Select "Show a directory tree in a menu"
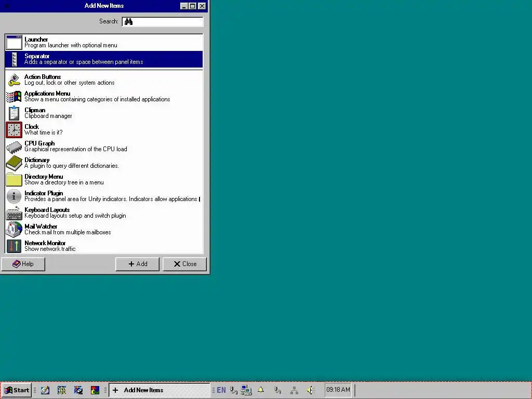Viewport: 532px width, 399px height. coord(64,182)
